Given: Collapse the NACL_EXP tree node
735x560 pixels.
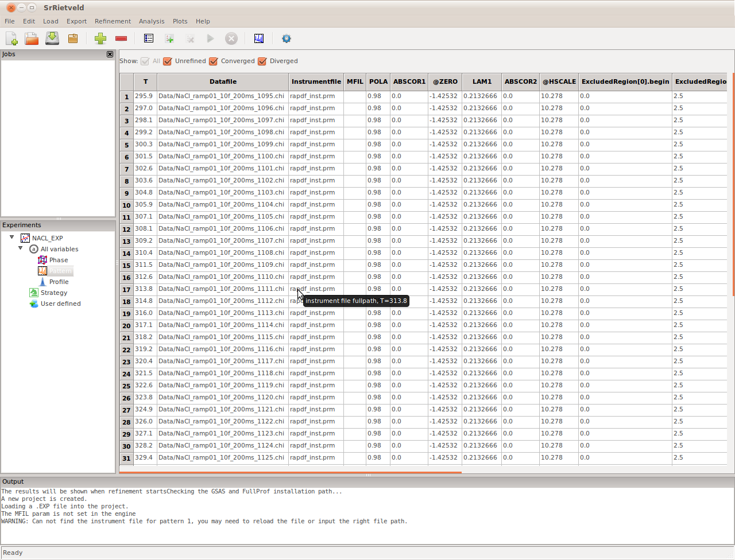Looking at the screenshot, I should coord(12,238).
